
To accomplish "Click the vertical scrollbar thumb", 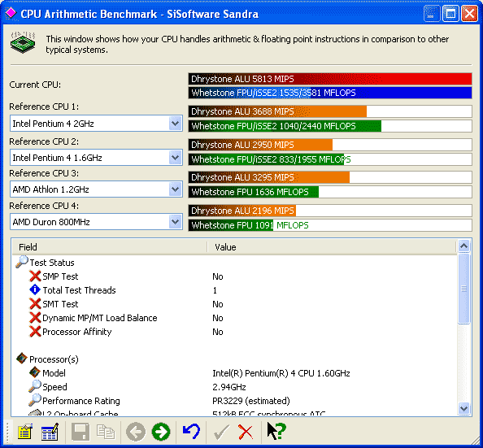I will pos(463,289).
